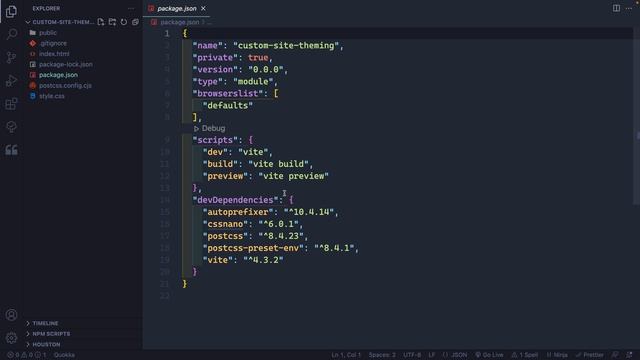Viewport: 640px width, 360px height.
Task: Change file encoding UTF-8
Action: click(x=412, y=355)
